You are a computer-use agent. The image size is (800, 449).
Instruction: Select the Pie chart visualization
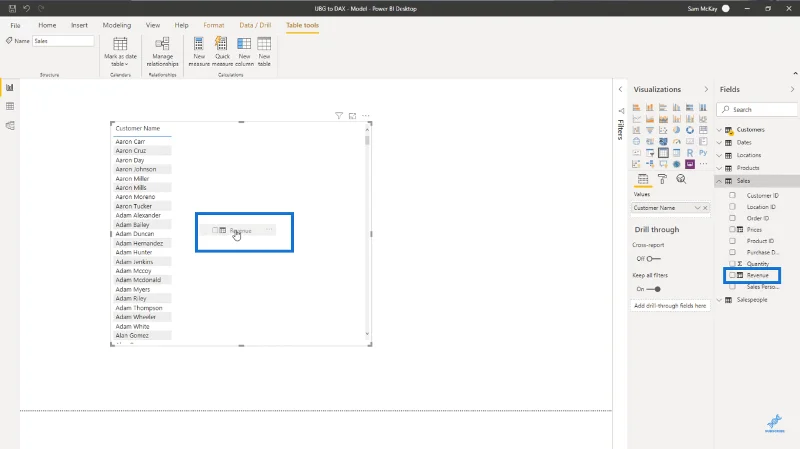677,130
